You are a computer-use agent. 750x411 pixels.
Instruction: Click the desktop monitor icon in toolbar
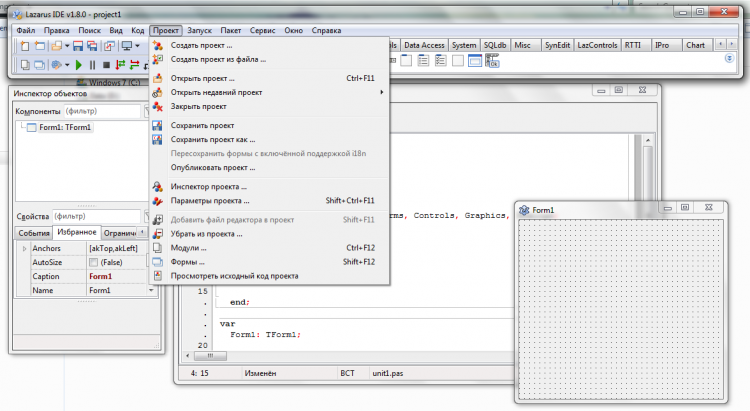[127, 46]
